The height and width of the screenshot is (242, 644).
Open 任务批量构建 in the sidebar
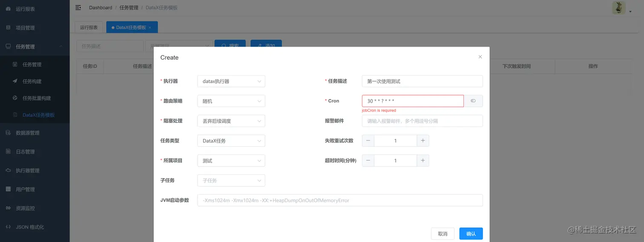(x=34, y=98)
